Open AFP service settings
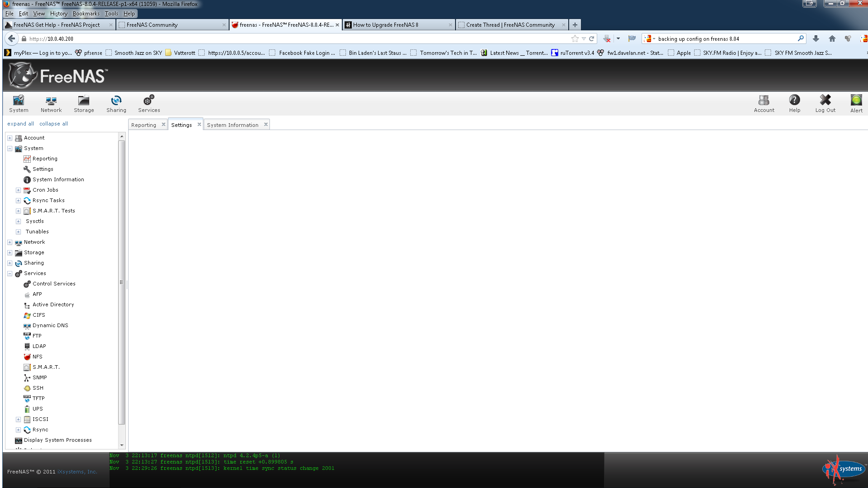Viewport: 868px width, 488px height. [37, 294]
